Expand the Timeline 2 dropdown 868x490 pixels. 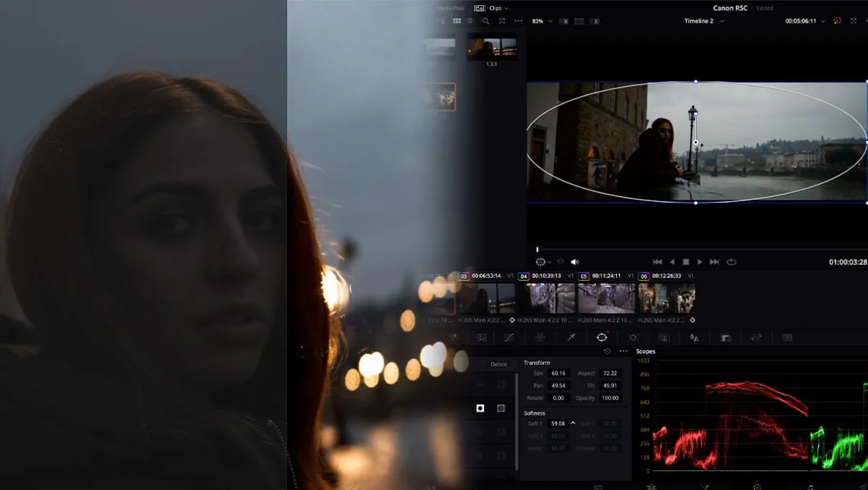click(x=702, y=22)
